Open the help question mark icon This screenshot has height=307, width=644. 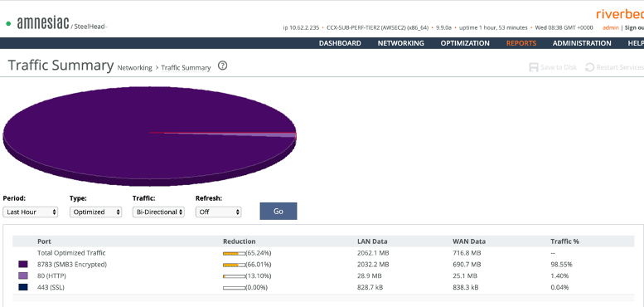pos(222,66)
